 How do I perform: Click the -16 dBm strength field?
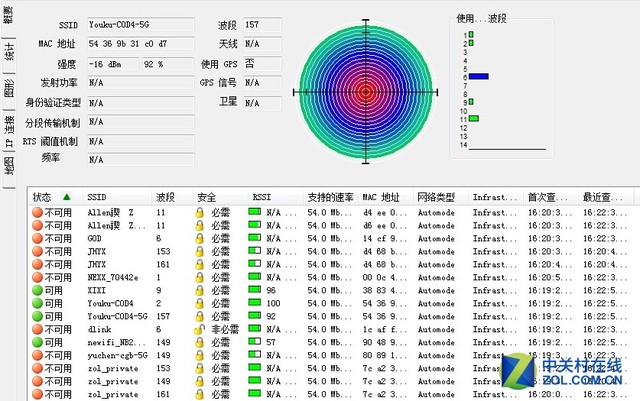coord(113,64)
